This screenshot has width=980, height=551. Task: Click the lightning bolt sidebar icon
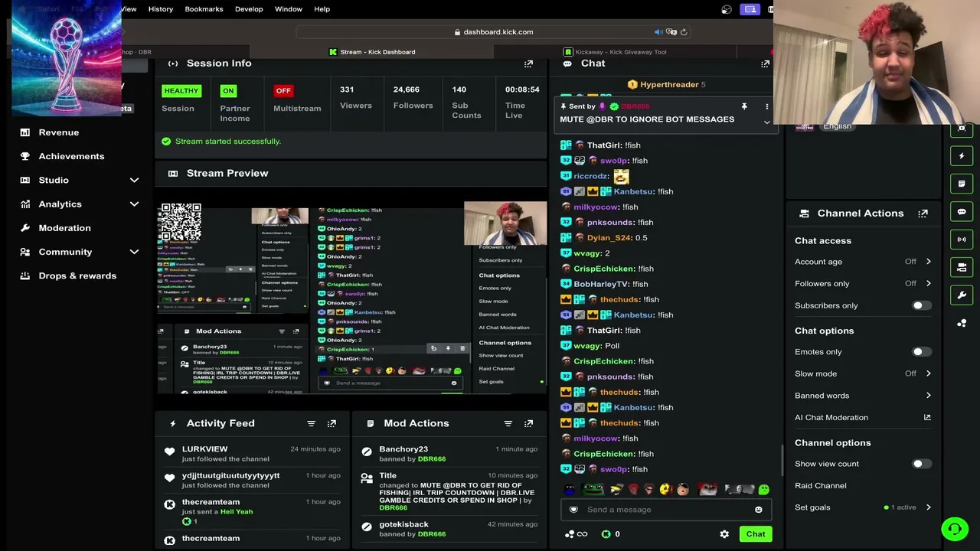962,156
